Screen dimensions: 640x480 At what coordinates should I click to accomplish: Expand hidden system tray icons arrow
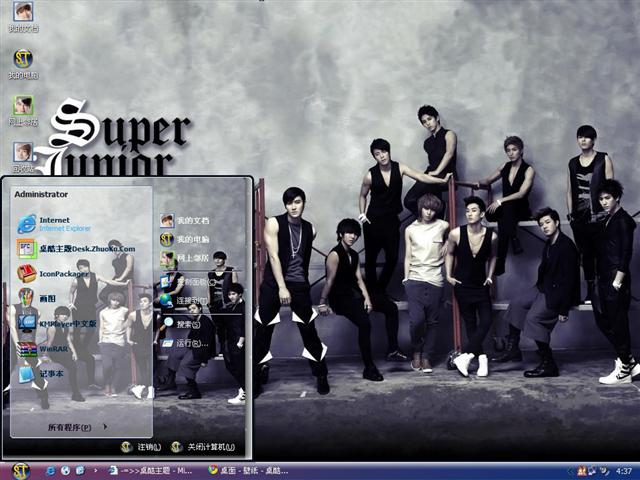click(570, 471)
